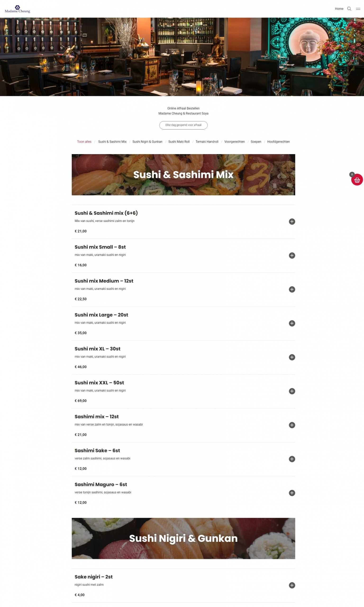This screenshot has width=364, height=607.
Task: Filter menu by Soepen
Action: point(256,142)
